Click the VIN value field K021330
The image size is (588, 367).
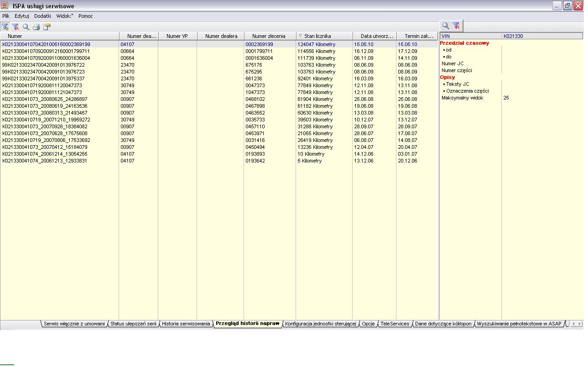[x=542, y=36]
